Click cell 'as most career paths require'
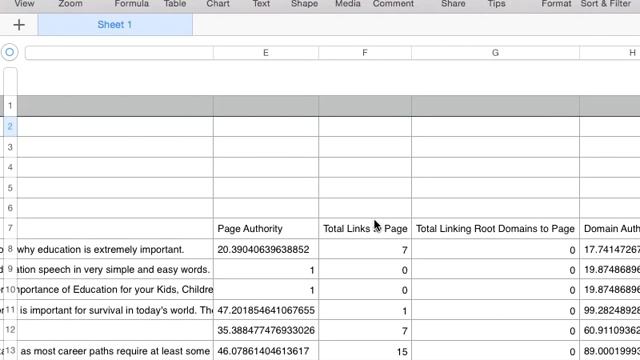 click(115, 351)
